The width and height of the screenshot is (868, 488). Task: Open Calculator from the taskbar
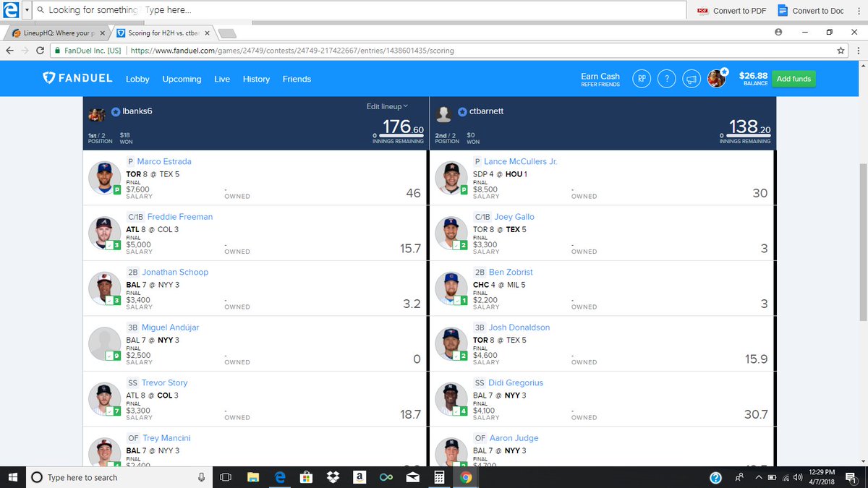[438, 477]
